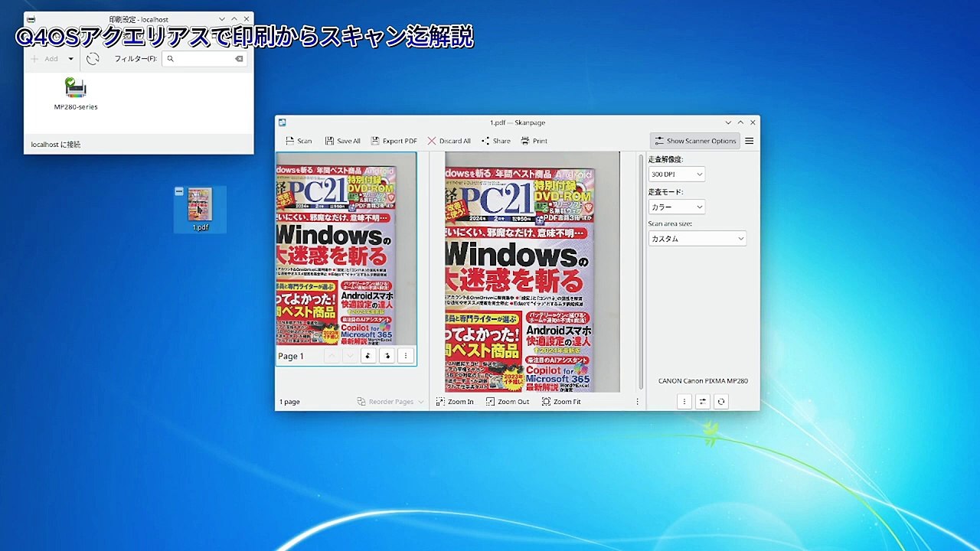980x551 pixels.
Task: Open the カラー scan mode dropdown
Action: [x=676, y=207]
